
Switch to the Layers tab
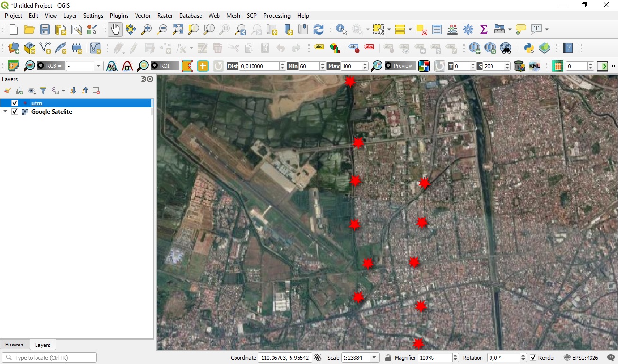coord(43,345)
